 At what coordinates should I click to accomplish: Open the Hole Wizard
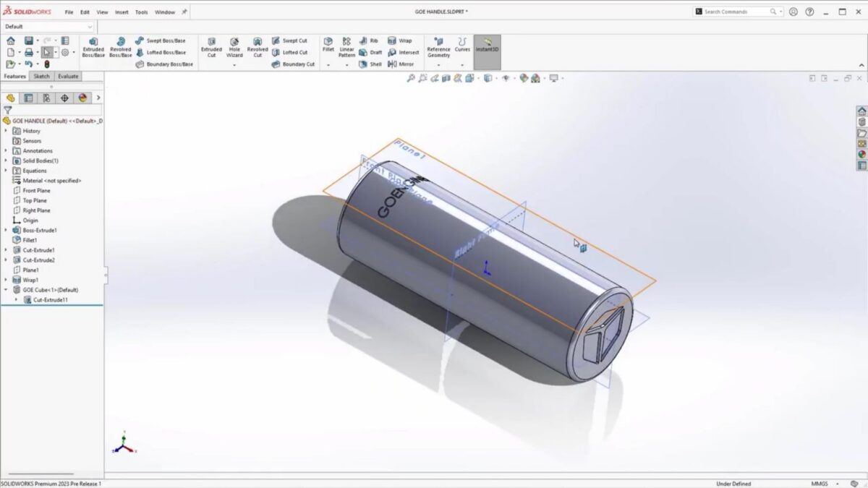point(234,47)
